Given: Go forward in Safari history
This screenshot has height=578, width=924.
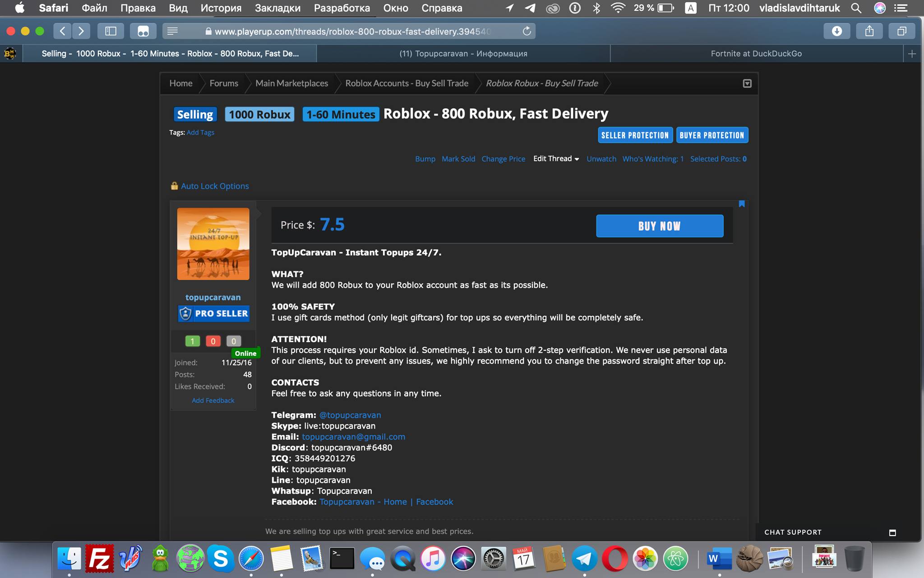Looking at the screenshot, I should click(x=81, y=31).
